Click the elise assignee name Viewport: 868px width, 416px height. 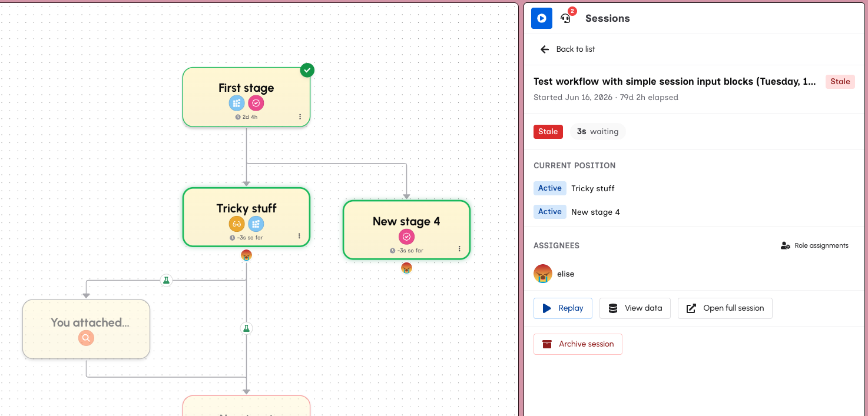[x=566, y=274]
